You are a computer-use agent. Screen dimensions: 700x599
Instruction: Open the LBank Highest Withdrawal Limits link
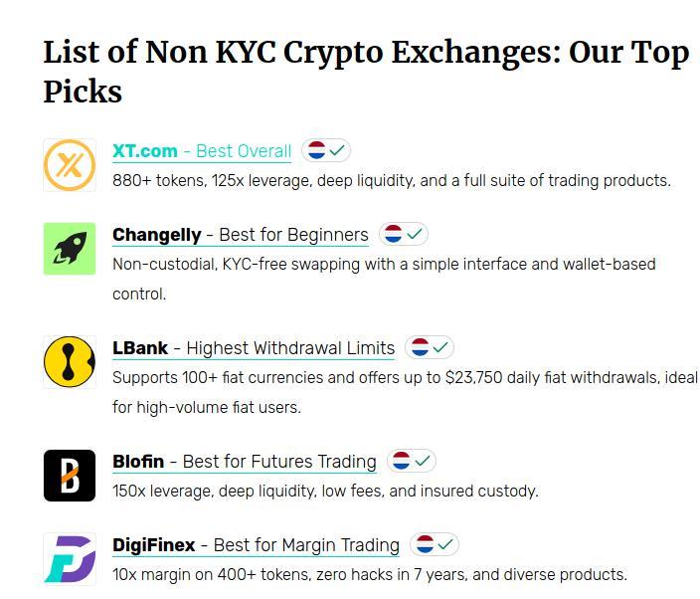[254, 348]
